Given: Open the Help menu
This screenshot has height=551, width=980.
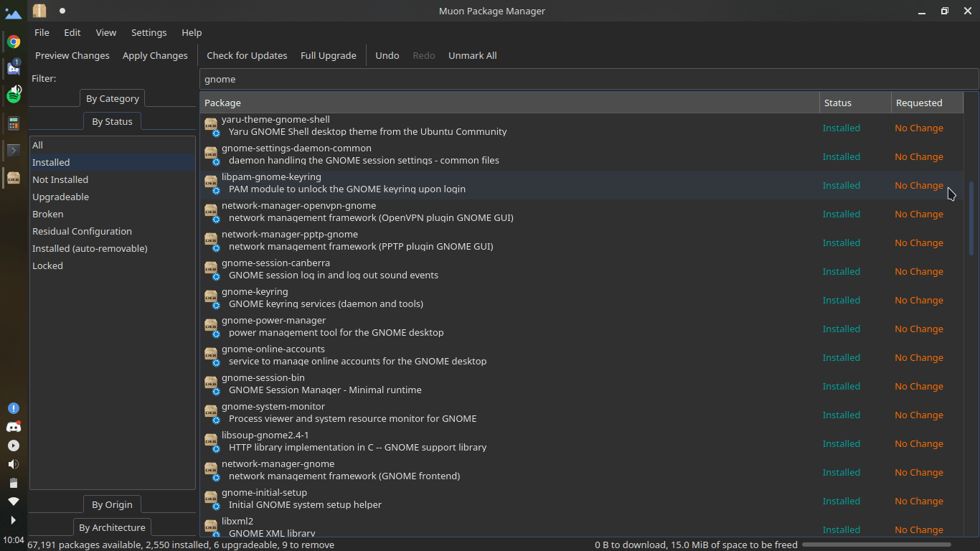Looking at the screenshot, I should pyautogui.click(x=192, y=32).
